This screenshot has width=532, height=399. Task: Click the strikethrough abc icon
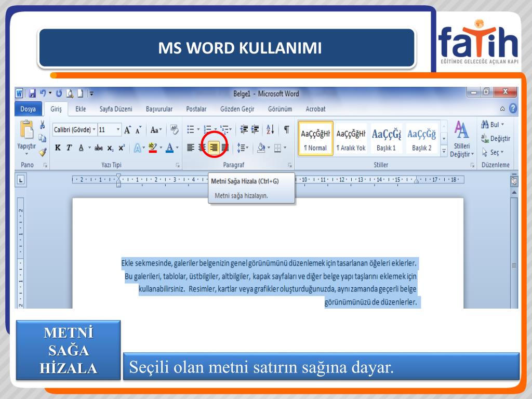pos(99,148)
